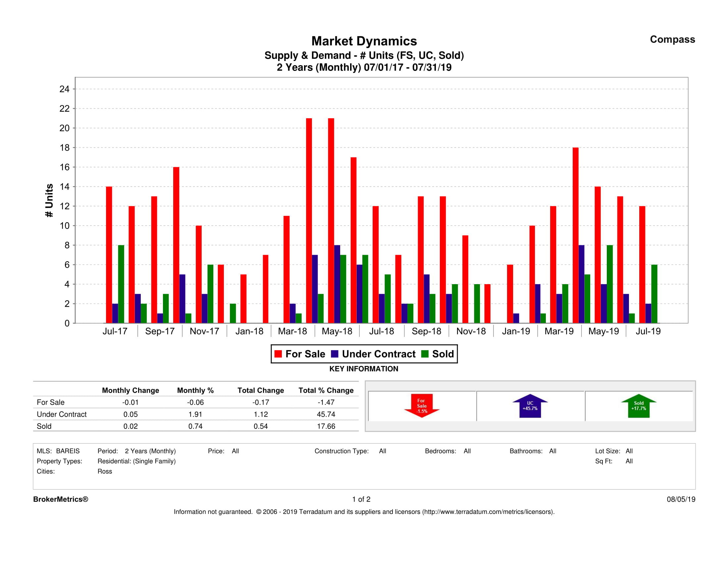The width and height of the screenshot is (728, 563).
Task: Click the red For Sale legend swatch
Action: [x=278, y=354]
